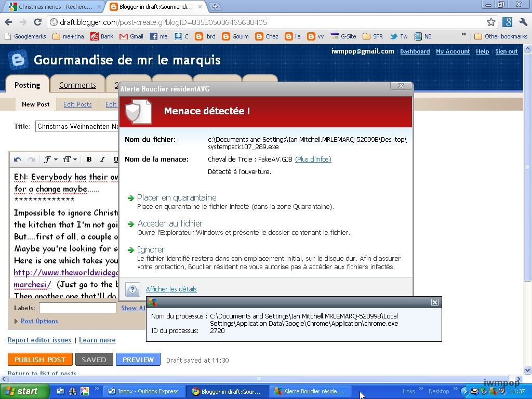This screenshot has height=399, width=532.
Task: Switch to Blogger in draft taskbar button
Action: coord(228,392)
